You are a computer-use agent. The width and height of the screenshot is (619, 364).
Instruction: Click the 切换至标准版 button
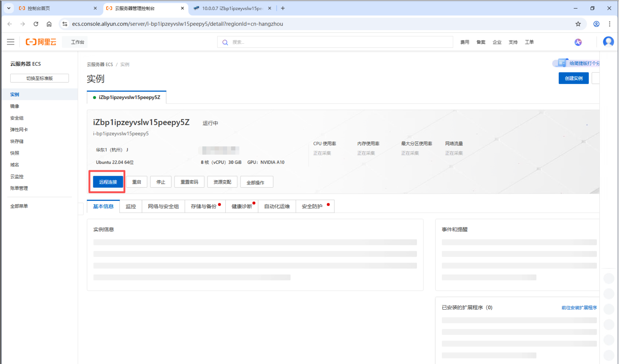coord(39,78)
